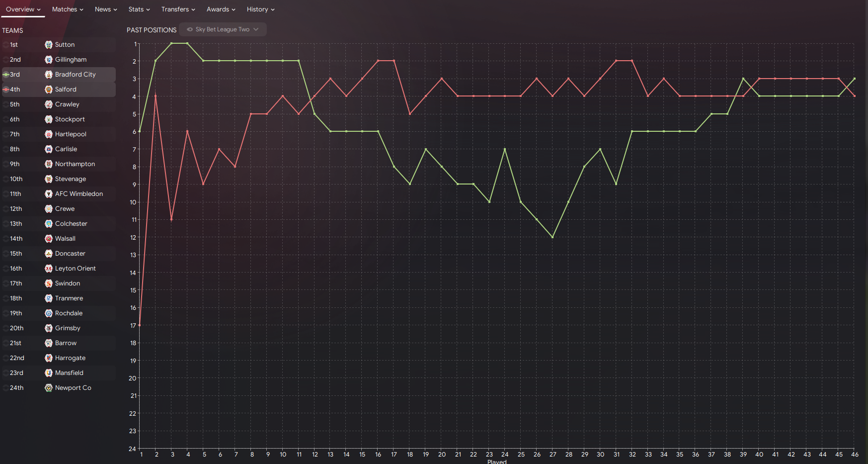868x464 pixels.
Task: Click the Hartlepool club badge
Action: tap(49, 134)
